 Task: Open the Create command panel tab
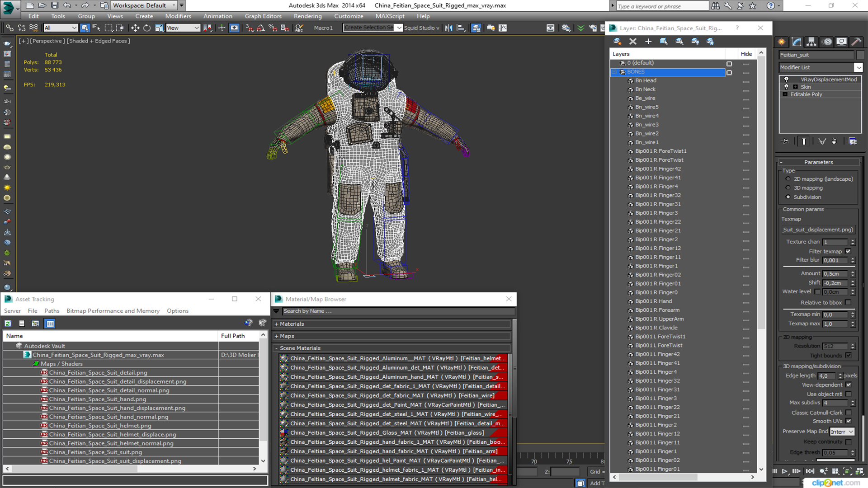(x=782, y=42)
